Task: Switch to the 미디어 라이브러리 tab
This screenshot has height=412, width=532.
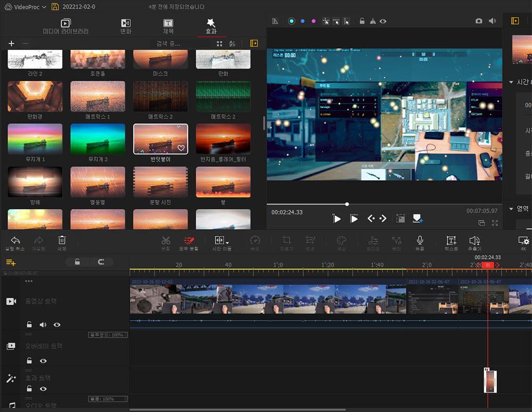Action: pyautogui.click(x=66, y=27)
